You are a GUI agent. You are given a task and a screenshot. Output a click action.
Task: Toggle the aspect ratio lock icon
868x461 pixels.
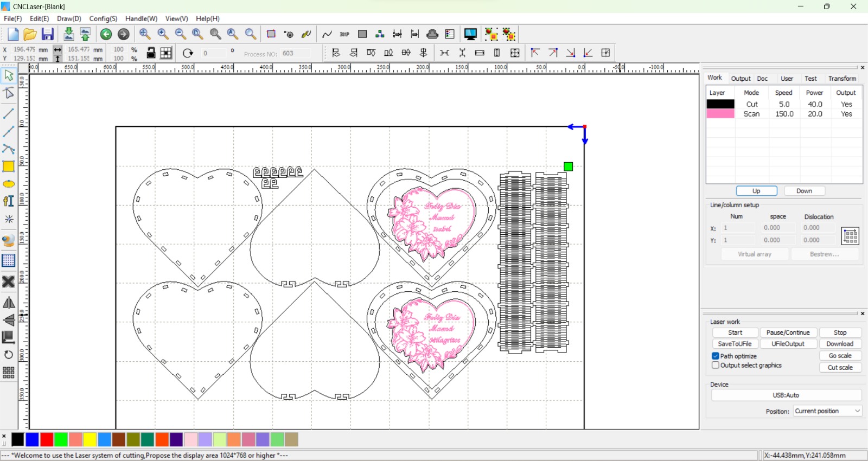click(151, 53)
